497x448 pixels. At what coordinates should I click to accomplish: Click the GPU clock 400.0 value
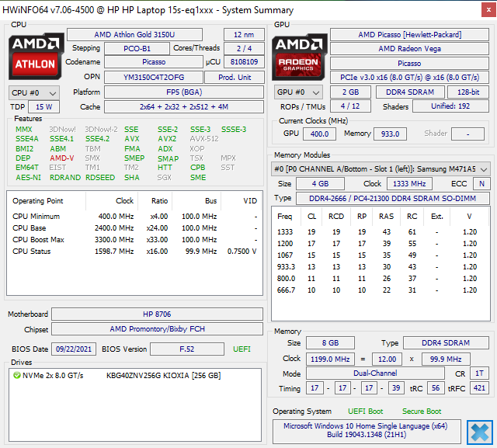coord(319,134)
